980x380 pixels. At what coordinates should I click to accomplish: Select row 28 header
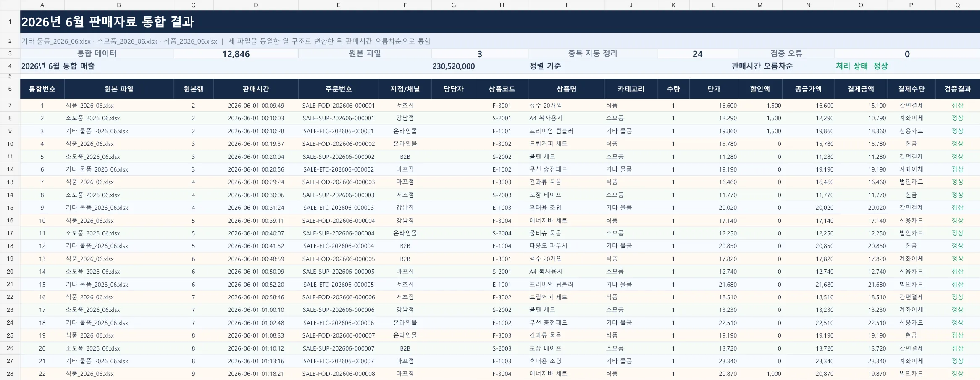(10, 374)
